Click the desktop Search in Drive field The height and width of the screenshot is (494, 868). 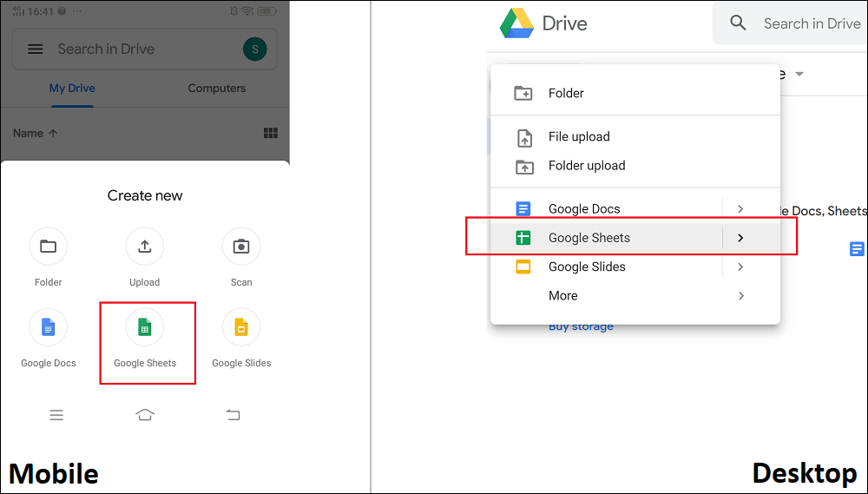(790, 23)
